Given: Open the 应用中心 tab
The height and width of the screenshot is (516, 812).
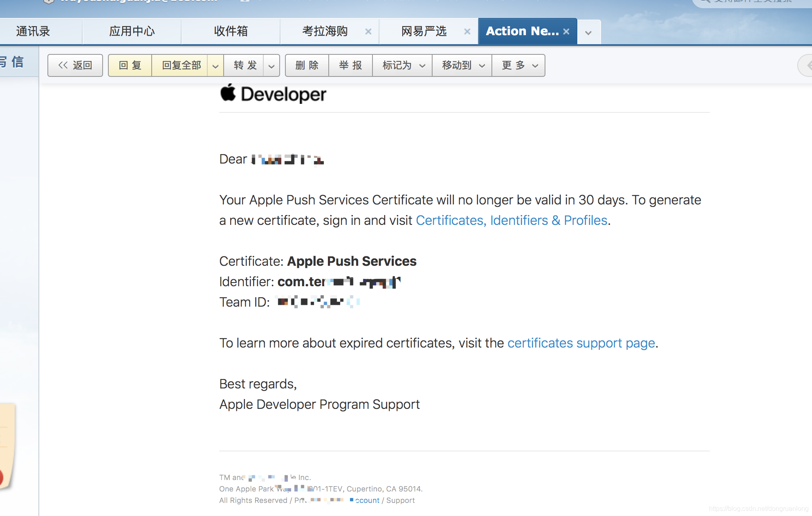Looking at the screenshot, I should pyautogui.click(x=132, y=31).
